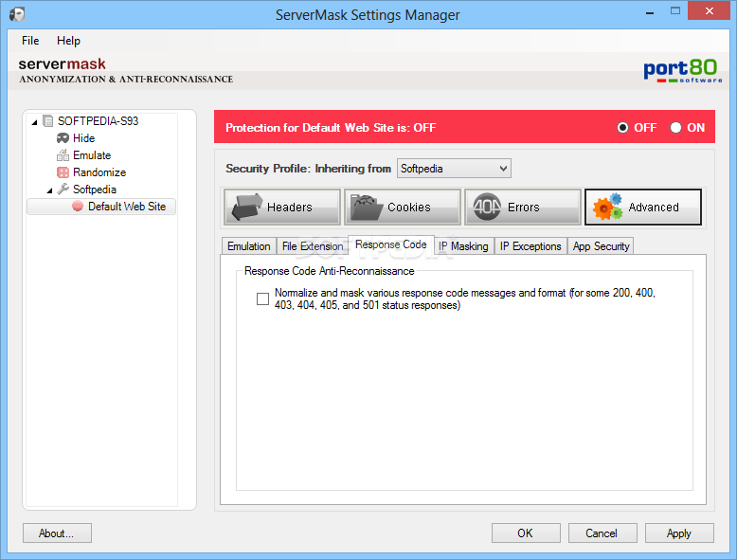Select the OFF protection radio button
737x560 pixels.
622,127
